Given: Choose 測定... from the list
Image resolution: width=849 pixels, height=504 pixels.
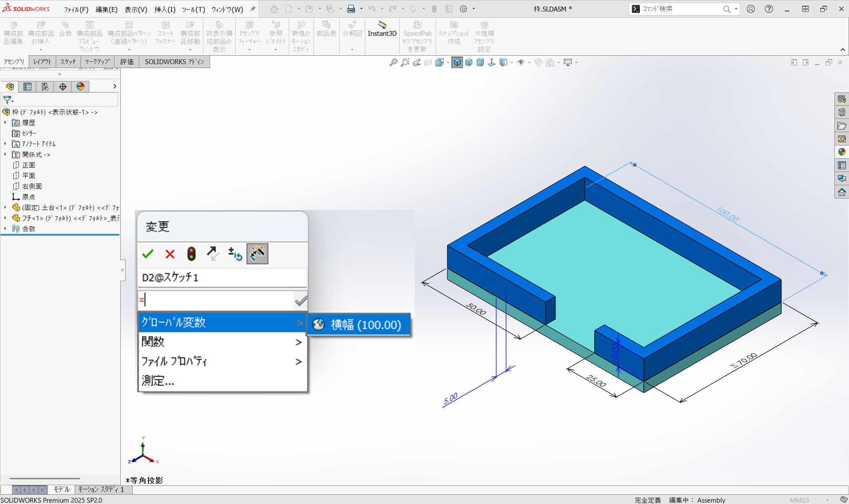Looking at the screenshot, I should click(x=158, y=381).
